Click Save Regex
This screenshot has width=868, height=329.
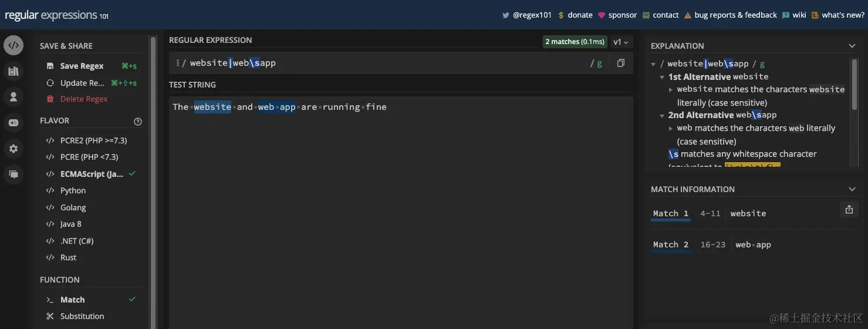tap(82, 66)
